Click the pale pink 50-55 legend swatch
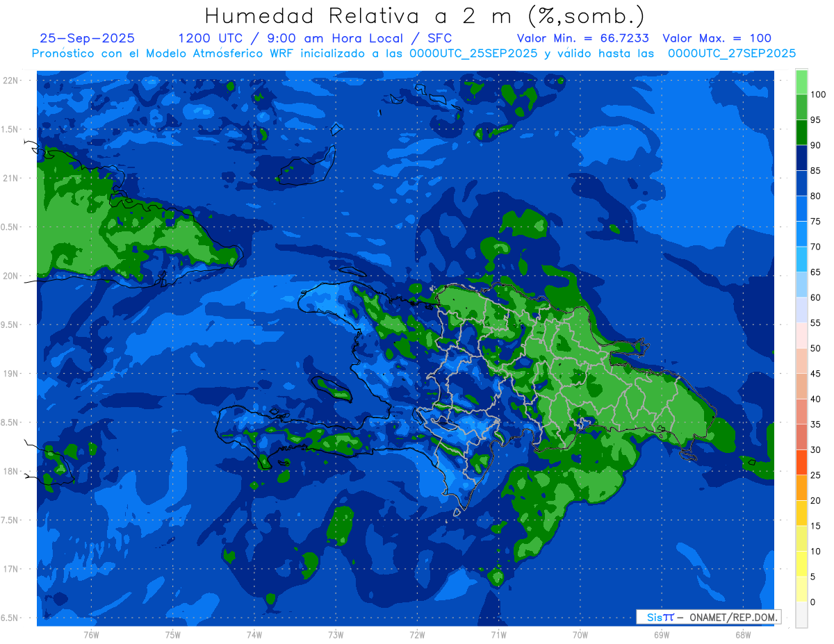Image resolution: width=834 pixels, height=644 pixels. [x=801, y=336]
